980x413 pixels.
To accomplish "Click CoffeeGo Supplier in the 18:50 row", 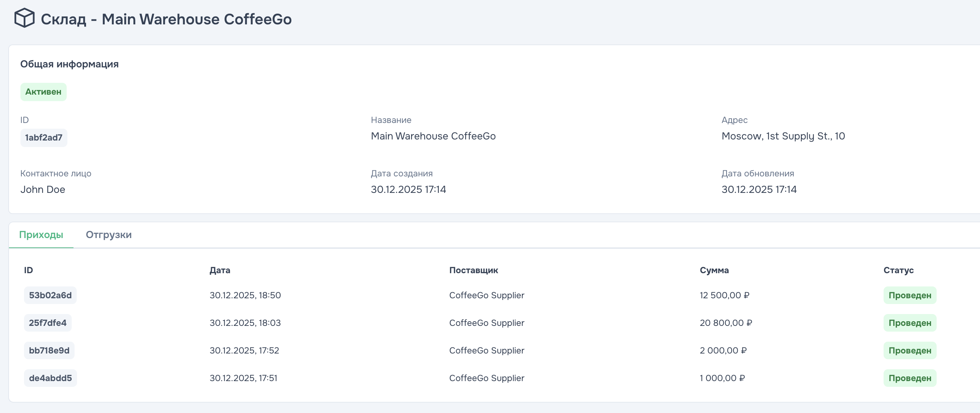I will pyautogui.click(x=486, y=295).
